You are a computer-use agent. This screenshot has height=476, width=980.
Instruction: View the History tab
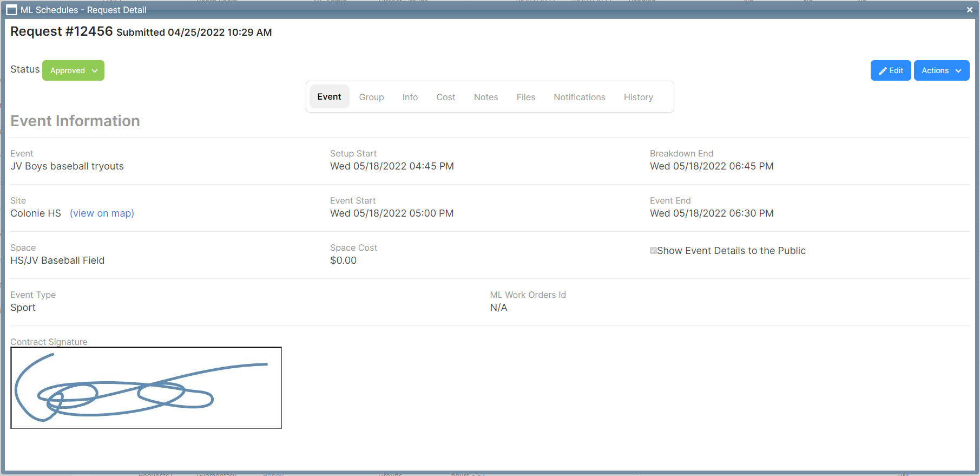coord(639,97)
